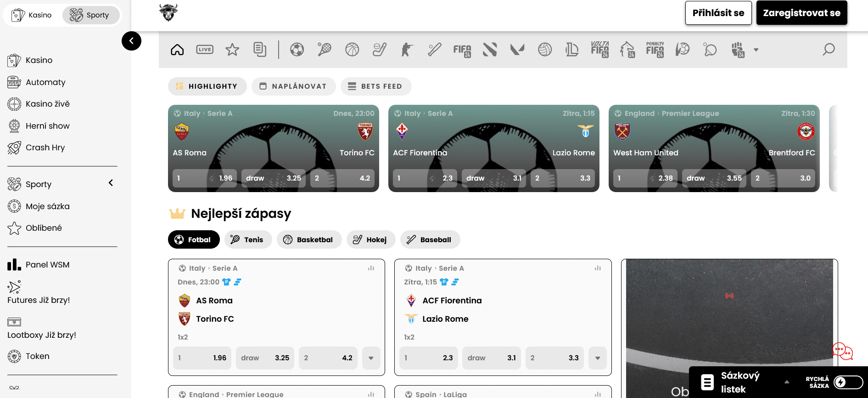Bet on Lazio win 3.3 in highlight card
The width and height of the screenshot is (868, 398).
pos(563,178)
